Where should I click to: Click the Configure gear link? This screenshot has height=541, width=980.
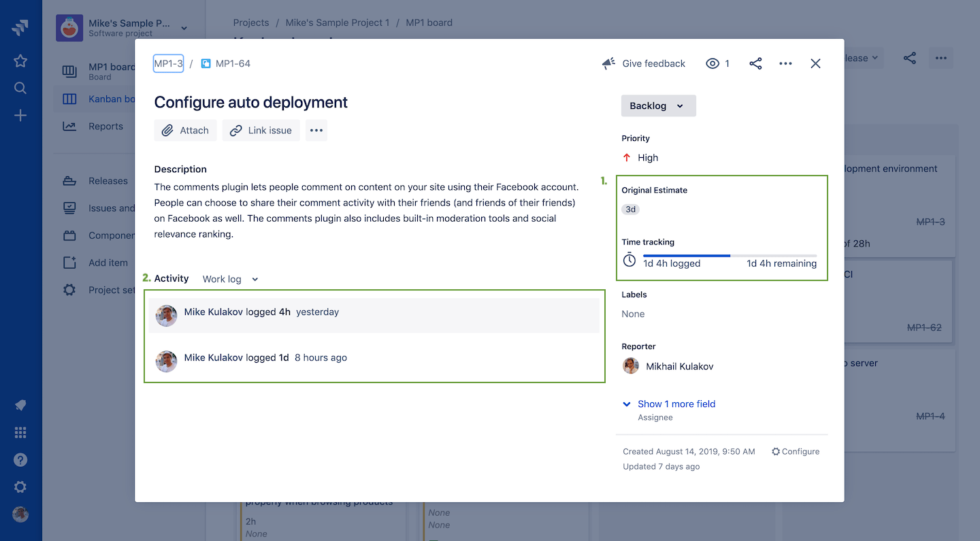[x=796, y=451]
